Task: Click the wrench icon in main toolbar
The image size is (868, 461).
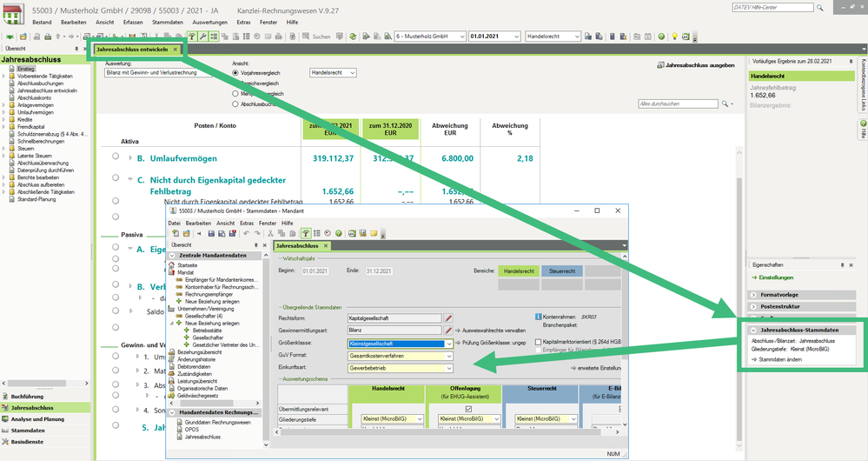Action: [202, 37]
